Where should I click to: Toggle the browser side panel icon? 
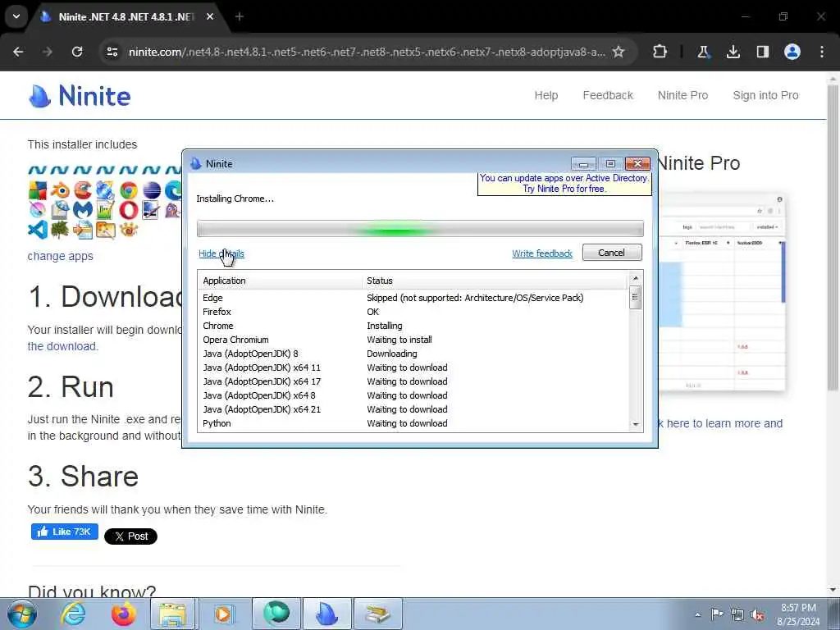(763, 52)
